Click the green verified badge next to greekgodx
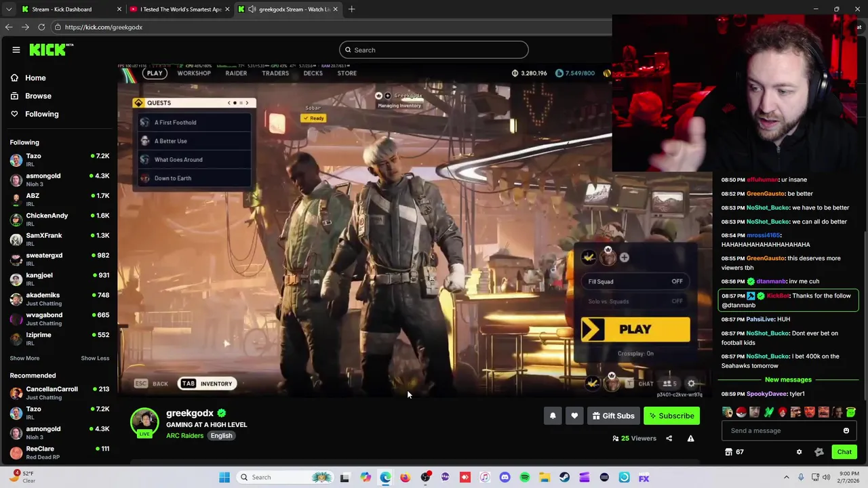This screenshot has width=868, height=488. pos(222,413)
